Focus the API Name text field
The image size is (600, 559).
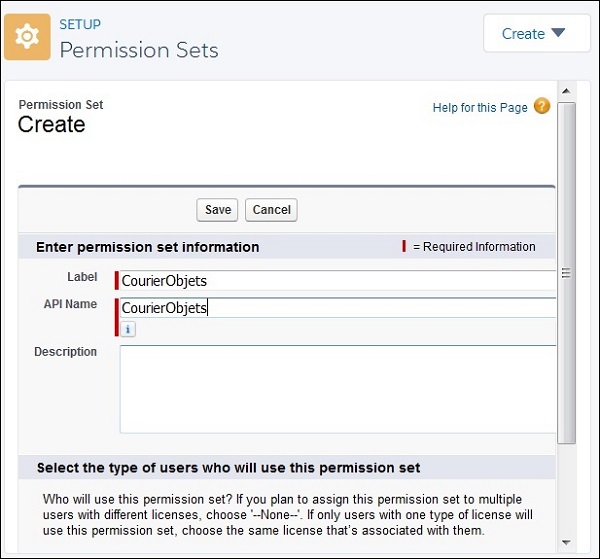pos(335,308)
